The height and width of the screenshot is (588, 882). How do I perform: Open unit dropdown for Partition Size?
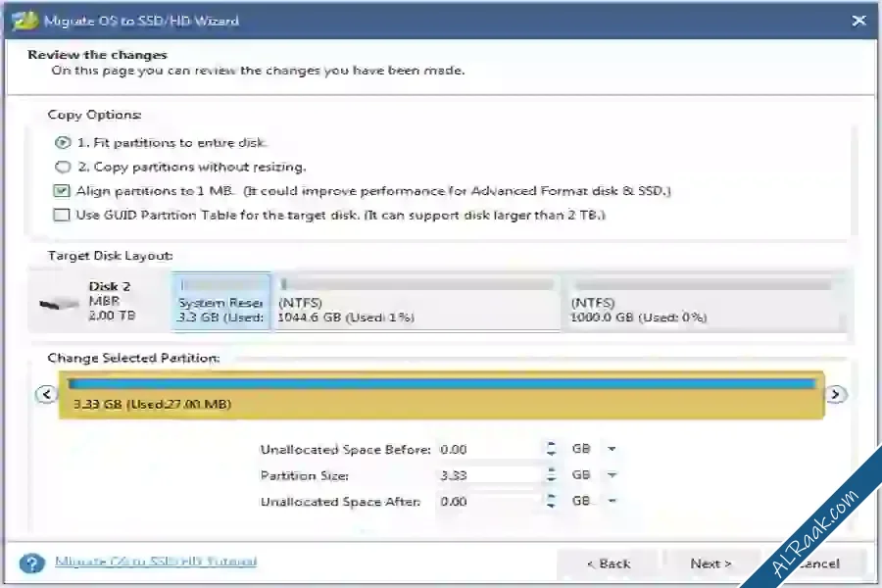coord(612,475)
